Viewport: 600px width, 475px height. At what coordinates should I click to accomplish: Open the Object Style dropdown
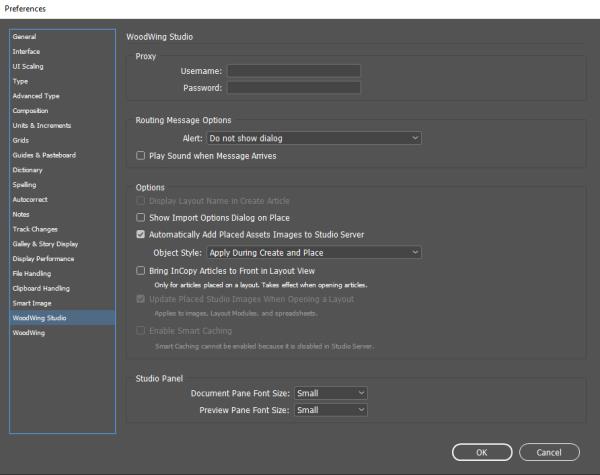[314, 253]
